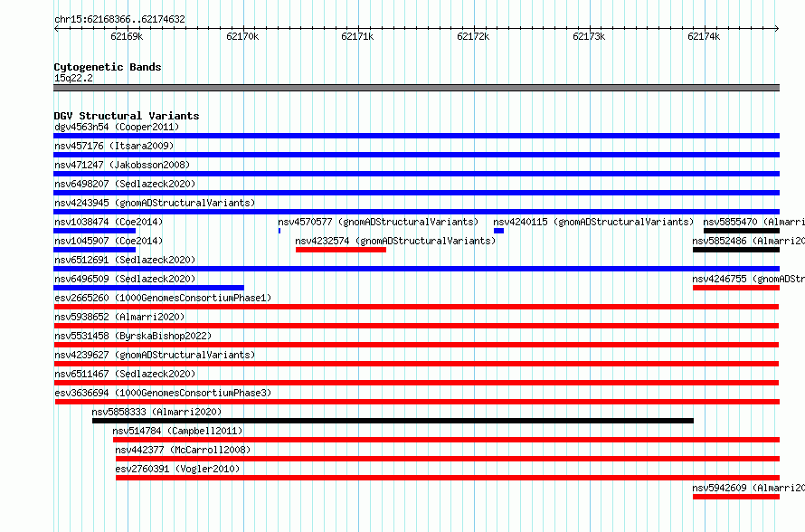Select the blue bar under nsv1045907
805x532 pixels.
94,250
